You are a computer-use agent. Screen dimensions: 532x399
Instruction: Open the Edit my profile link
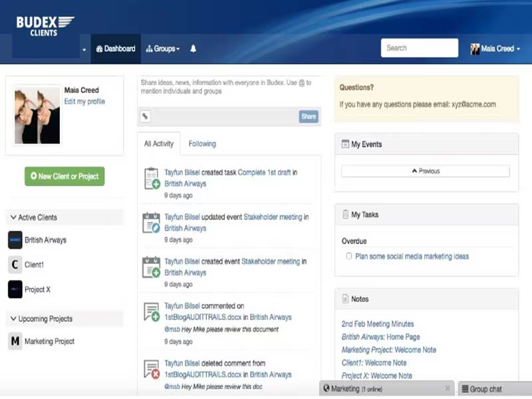coord(84,102)
